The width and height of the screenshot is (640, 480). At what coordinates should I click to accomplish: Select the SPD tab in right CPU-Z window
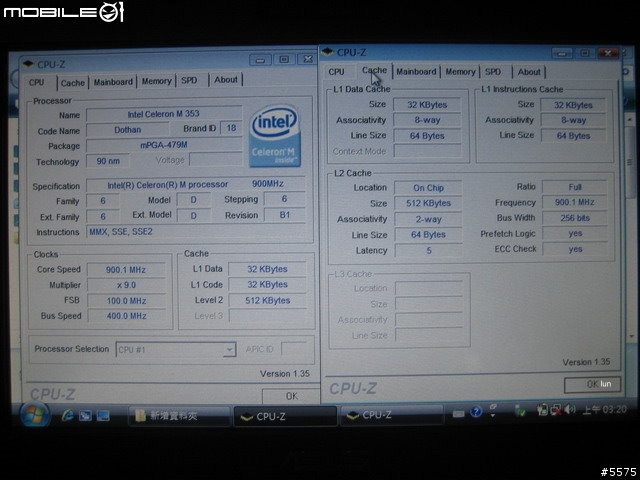pyautogui.click(x=493, y=72)
